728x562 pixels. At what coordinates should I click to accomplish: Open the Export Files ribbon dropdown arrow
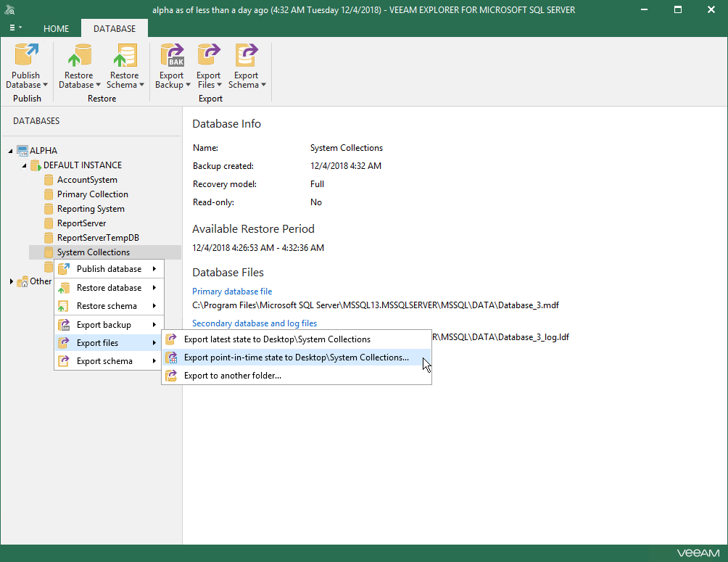pos(219,85)
